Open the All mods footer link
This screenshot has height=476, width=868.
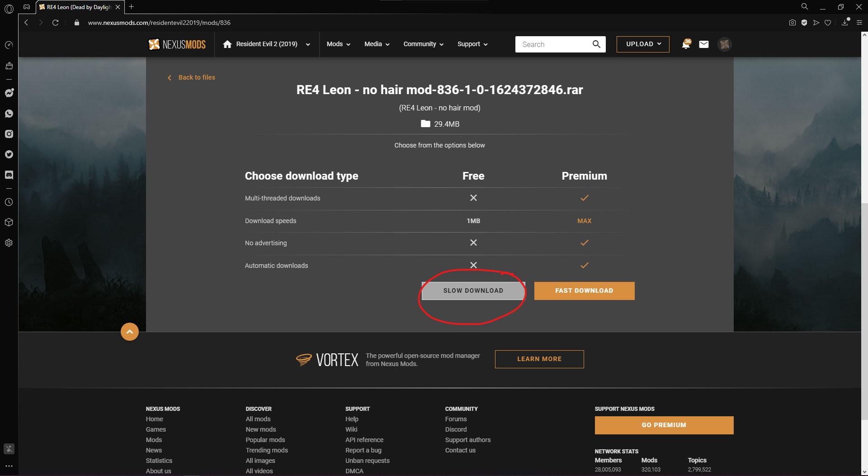258,419
